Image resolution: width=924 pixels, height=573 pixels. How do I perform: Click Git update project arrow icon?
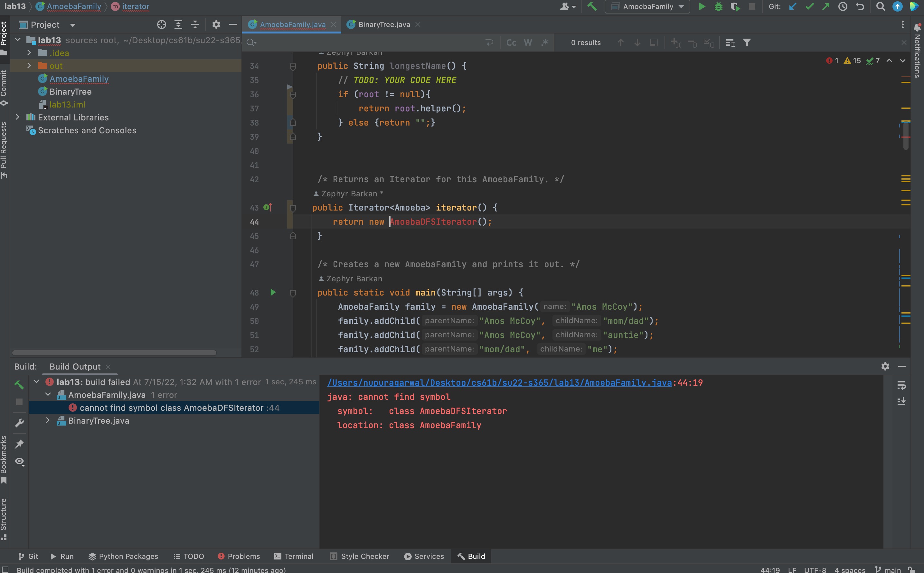click(x=793, y=6)
